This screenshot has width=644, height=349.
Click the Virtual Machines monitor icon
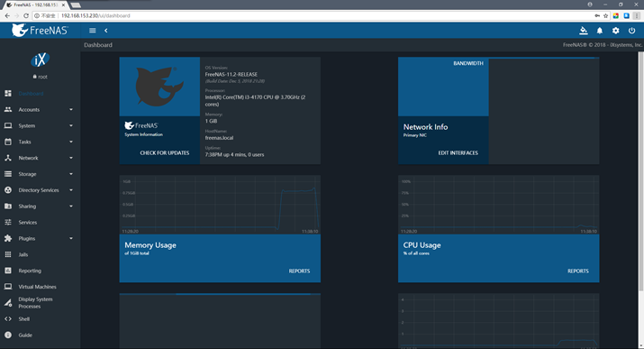(x=8, y=287)
